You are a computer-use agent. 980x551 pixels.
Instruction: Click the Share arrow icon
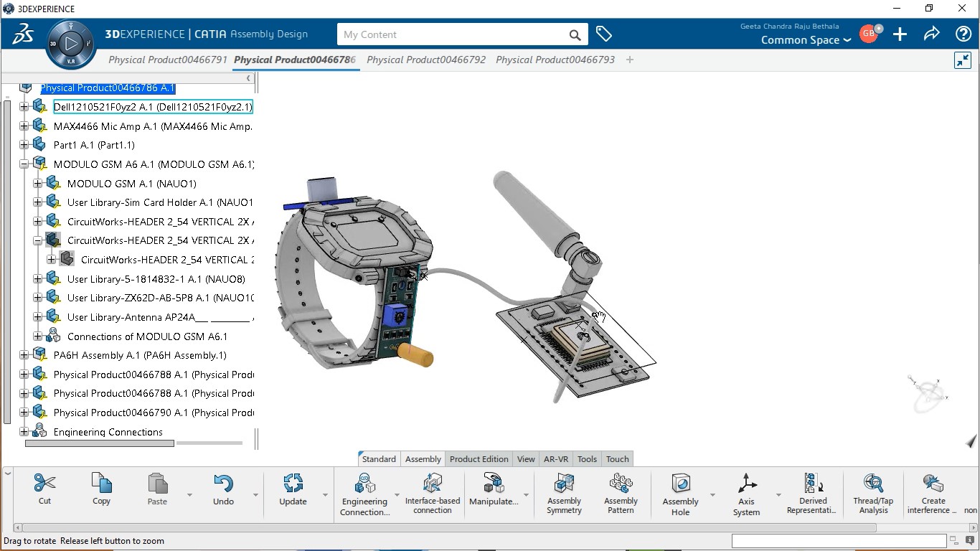[x=931, y=34]
